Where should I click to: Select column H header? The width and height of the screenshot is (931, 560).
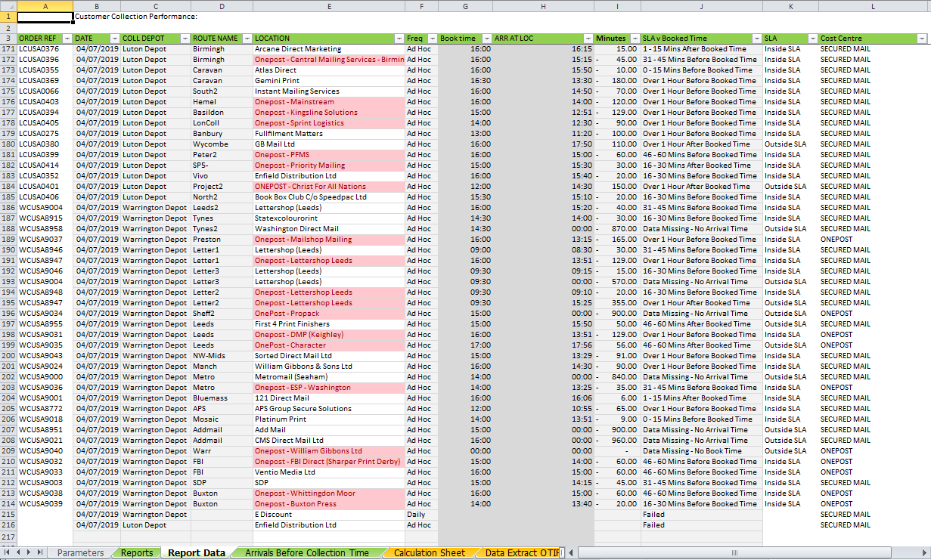pos(542,6)
